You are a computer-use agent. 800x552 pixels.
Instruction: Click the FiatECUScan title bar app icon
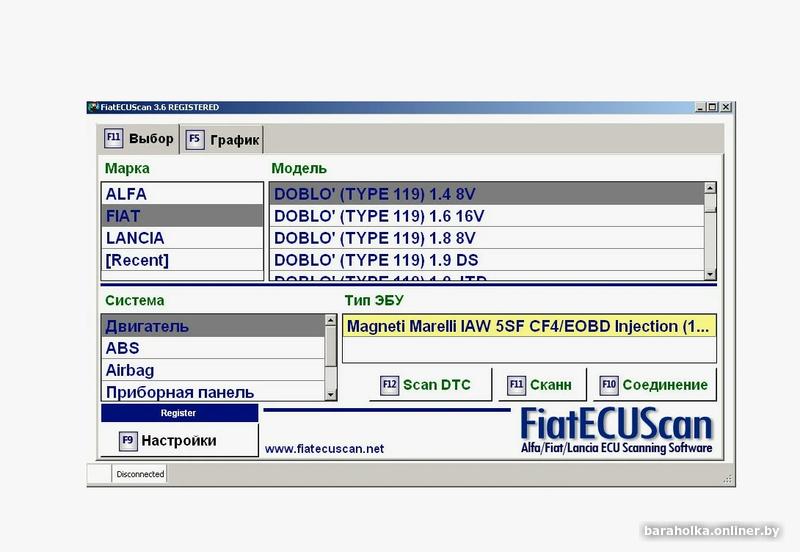(x=93, y=107)
